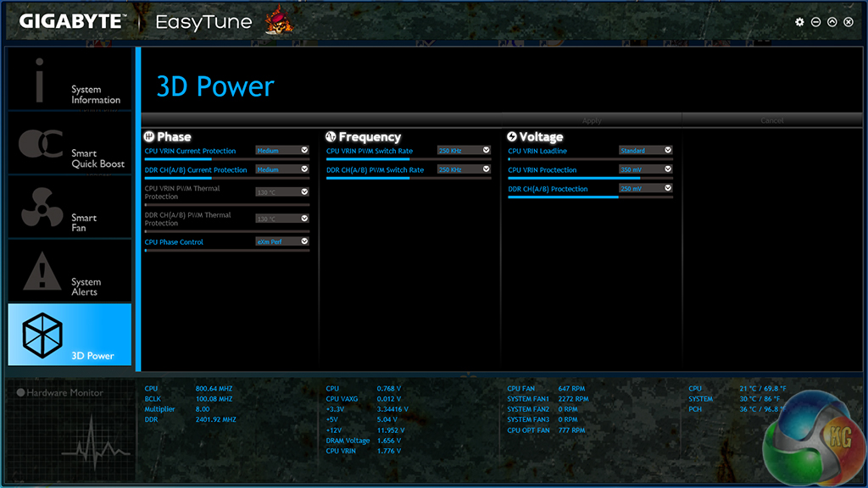Click the GIGABYTE logo
Viewport: 868px width, 488px height.
click(x=73, y=21)
